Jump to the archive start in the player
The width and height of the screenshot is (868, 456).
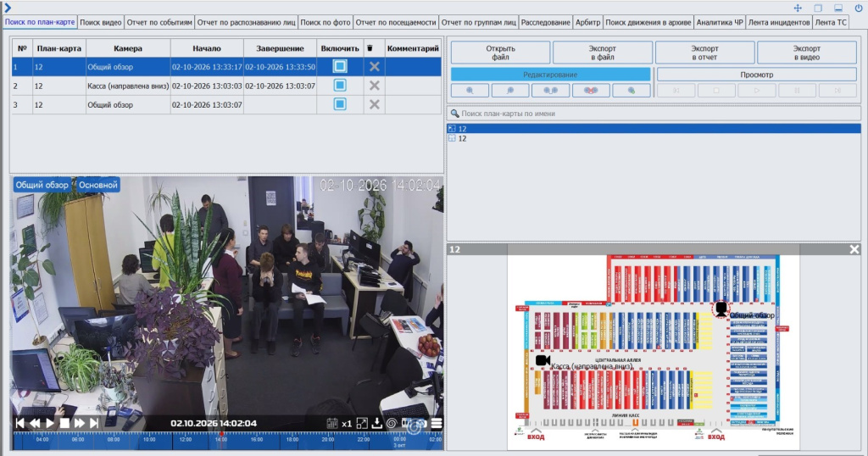click(20, 423)
